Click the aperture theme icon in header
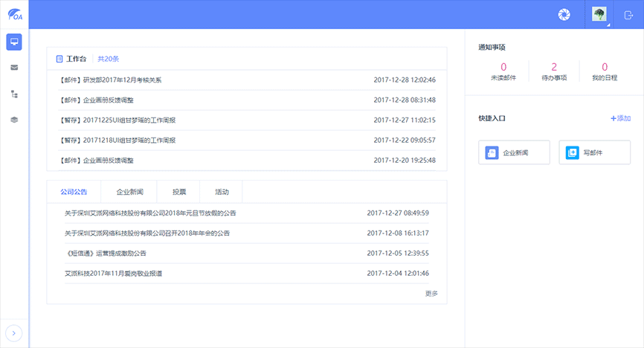644x348 pixels. (x=564, y=14)
